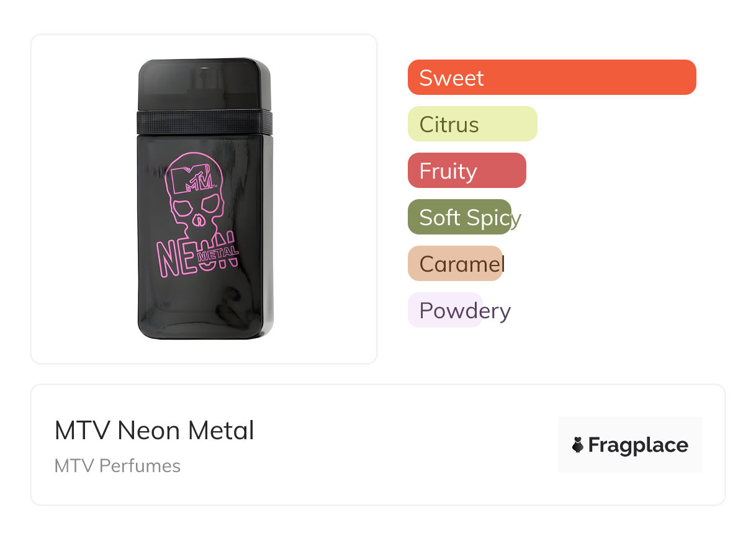
Task: Click the MTV logo inside the skull
Action: (x=192, y=180)
